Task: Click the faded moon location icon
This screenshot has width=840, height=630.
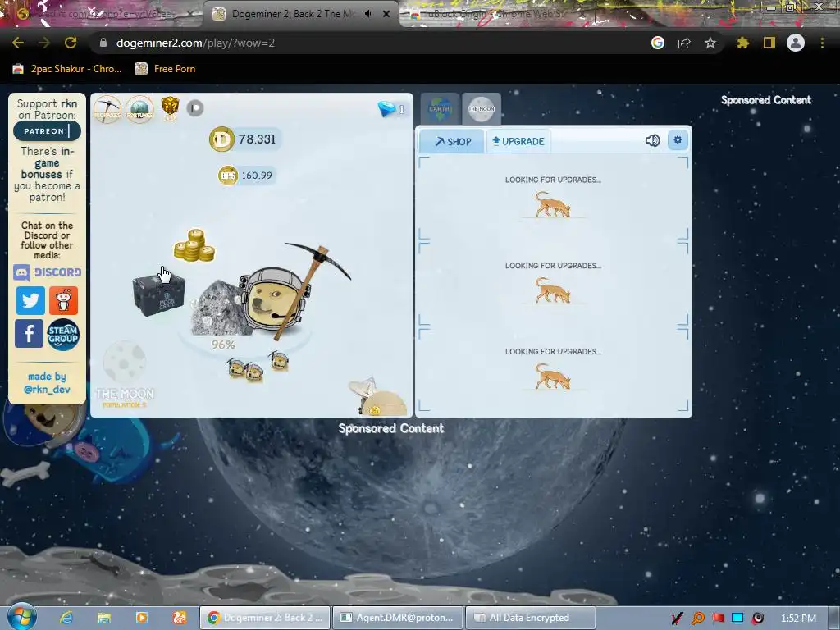Action: click(x=125, y=362)
